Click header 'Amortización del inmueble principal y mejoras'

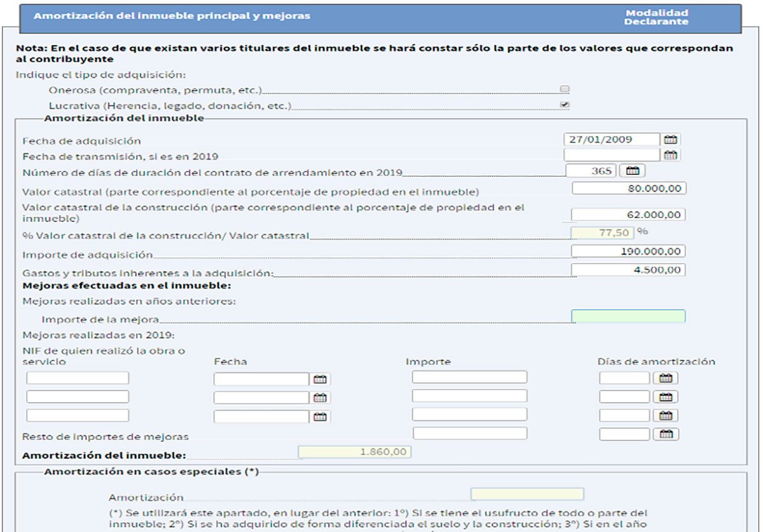tap(172, 15)
